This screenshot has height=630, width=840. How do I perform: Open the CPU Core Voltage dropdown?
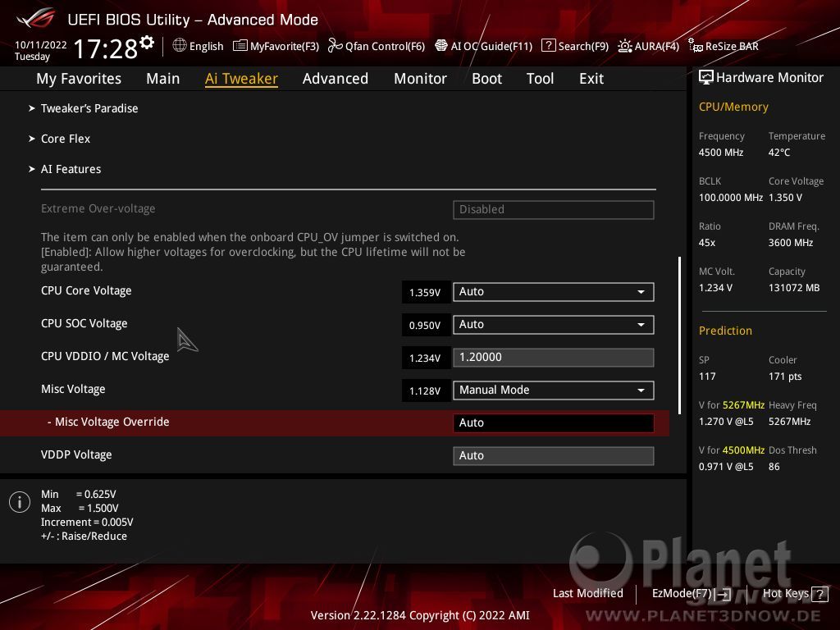[554, 292]
